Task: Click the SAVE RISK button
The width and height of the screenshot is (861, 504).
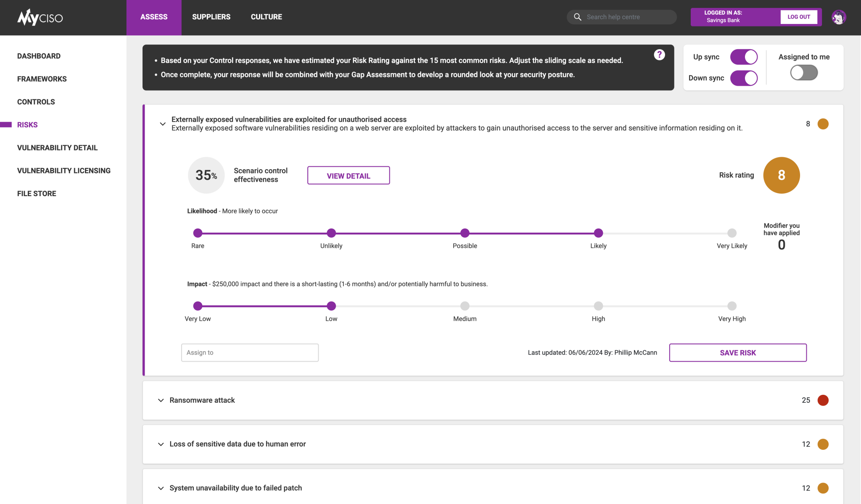Action: tap(738, 353)
